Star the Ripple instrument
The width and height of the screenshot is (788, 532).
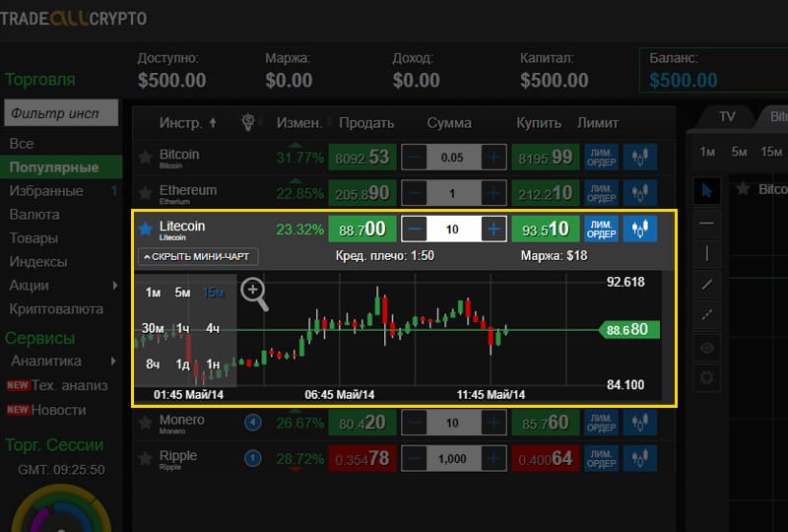coord(145,458)
